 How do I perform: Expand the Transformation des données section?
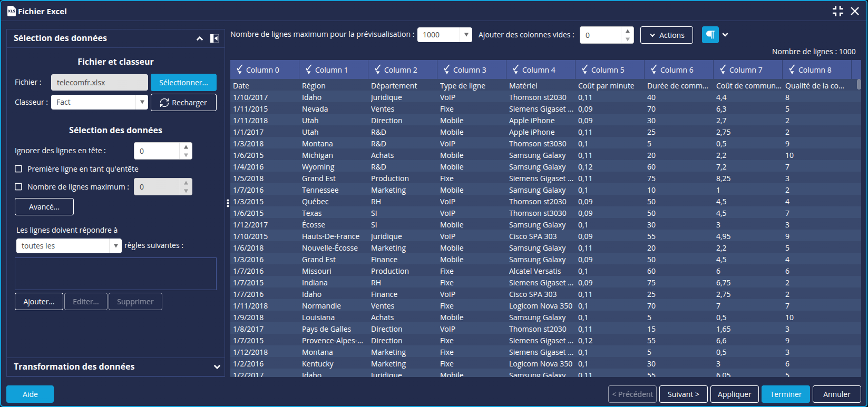point(217,367)
